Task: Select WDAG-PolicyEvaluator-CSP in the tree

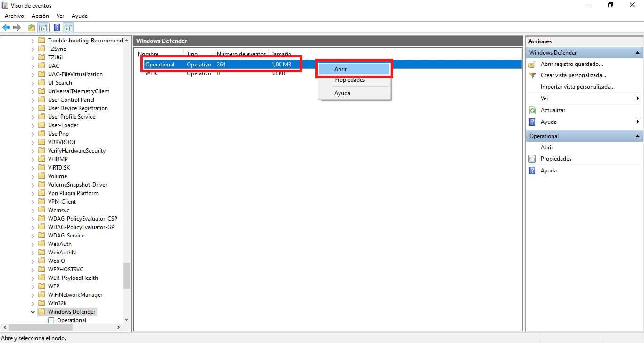Action: 83,219
